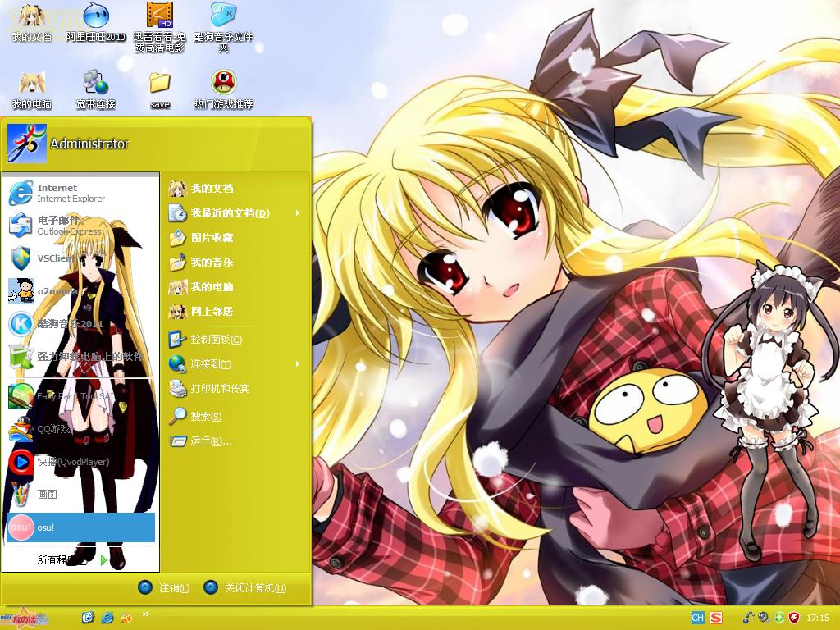The image size is (840, 630).
Task: Click 注销 log off button
Action: (164, 587)
